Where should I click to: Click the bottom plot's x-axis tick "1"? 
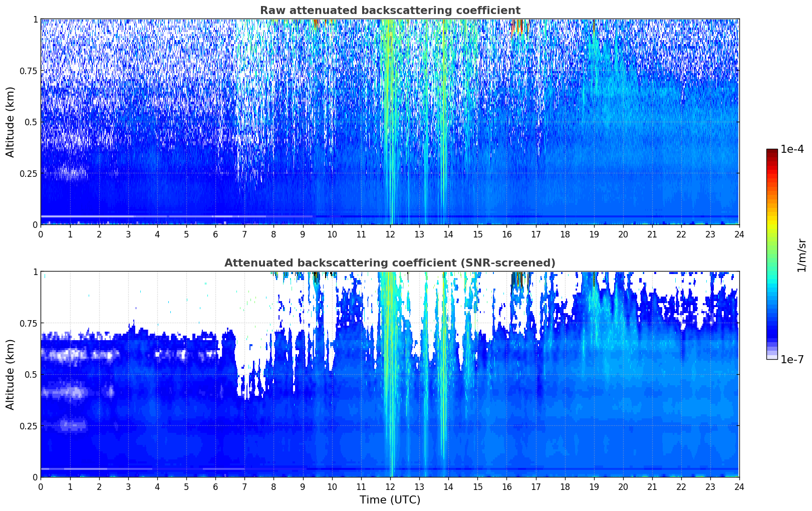coord(70,486)
